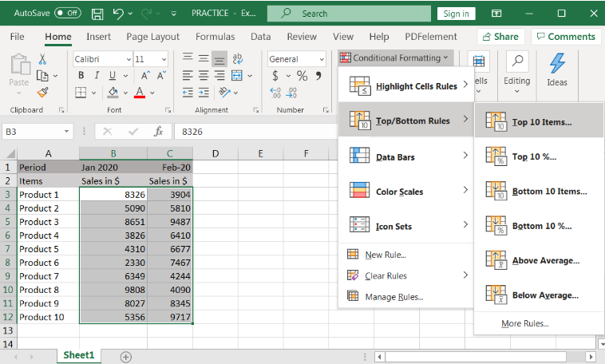This screenshot has height=364, width=605.
Task: Decrease font size with smaller A icon
Action: [161, 75]
